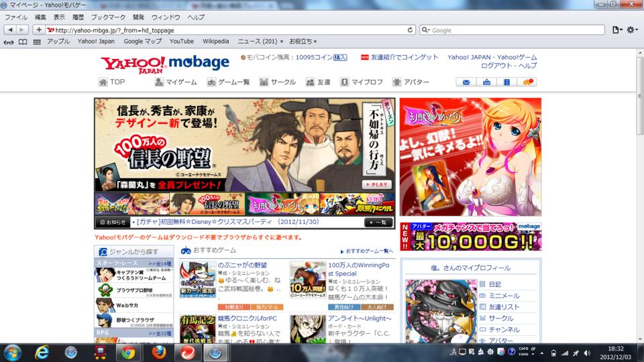644x362 pixels.
Task: Click the 一覧 button in news bar
Action: point(378,223)
